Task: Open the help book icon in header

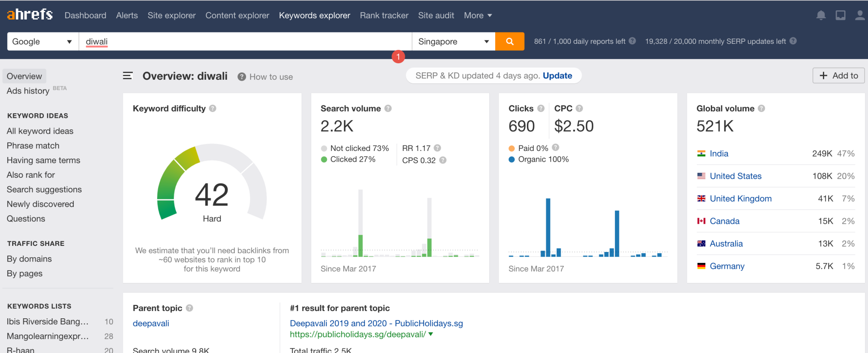Action: [841, 16]
